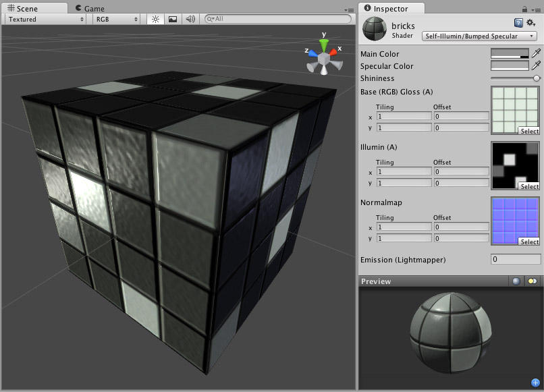The height and width of the screenshot is (392, 544).
Task: Toggle the Inspector lock padlock
Action: [x=525, y=9]
